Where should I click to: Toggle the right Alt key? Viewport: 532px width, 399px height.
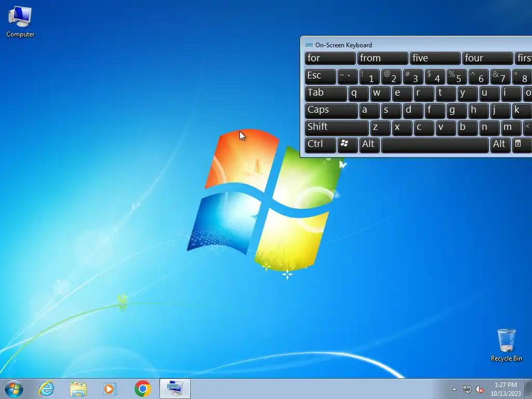pyautogui.click(x=500, y=145)
